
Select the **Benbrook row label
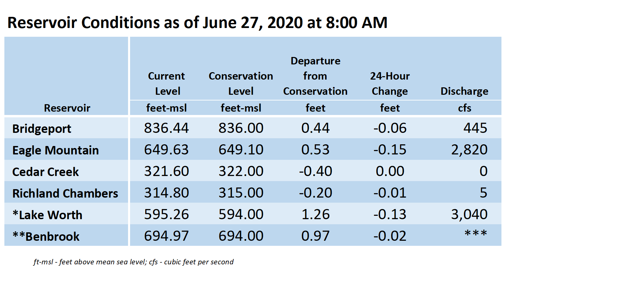(x=46, y=237)
